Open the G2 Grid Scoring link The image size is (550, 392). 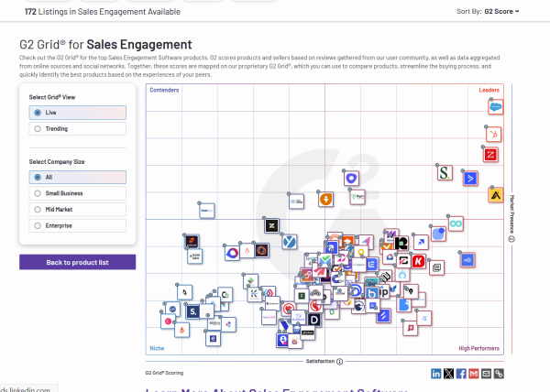(162, 374)
